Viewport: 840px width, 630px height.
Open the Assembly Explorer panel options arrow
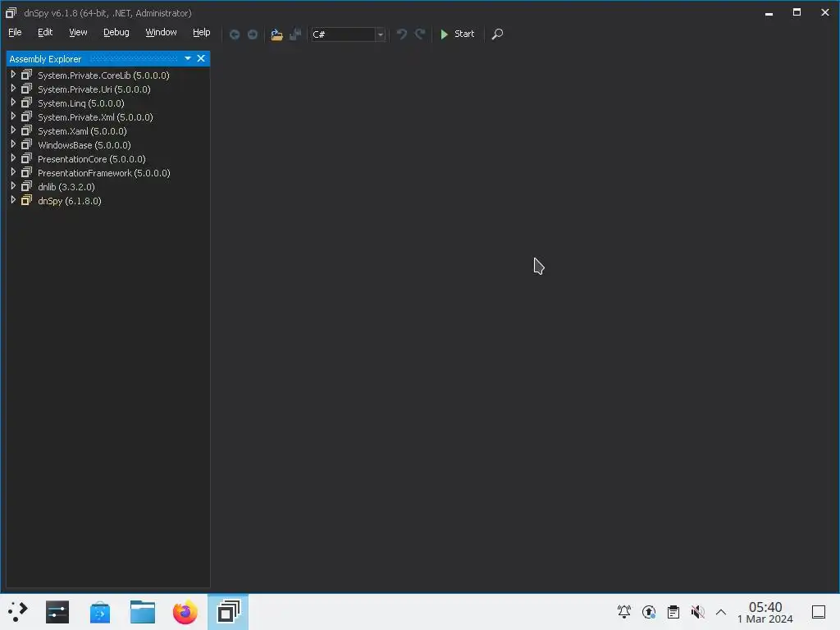[x=188, y=58]
